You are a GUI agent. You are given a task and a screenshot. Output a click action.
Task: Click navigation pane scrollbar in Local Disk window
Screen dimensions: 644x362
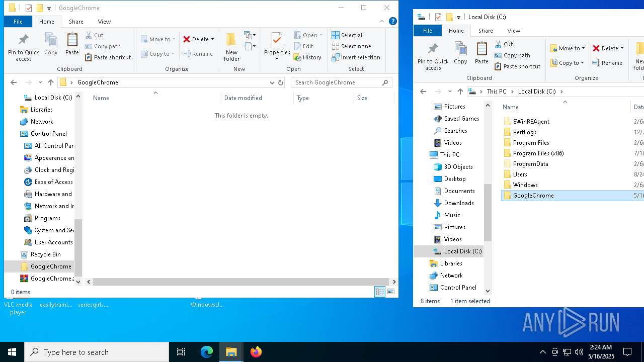click(x=488, y=212)
